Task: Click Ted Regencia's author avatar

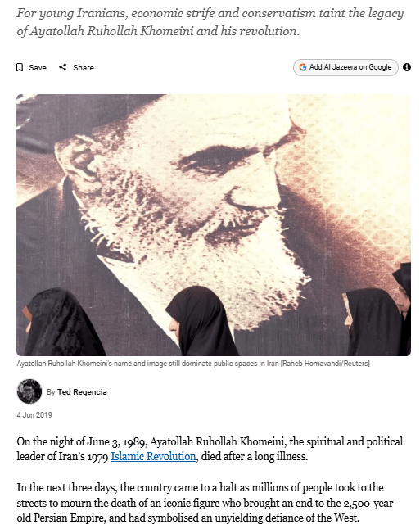Action: pyautogui.click(x=29, y=391)
